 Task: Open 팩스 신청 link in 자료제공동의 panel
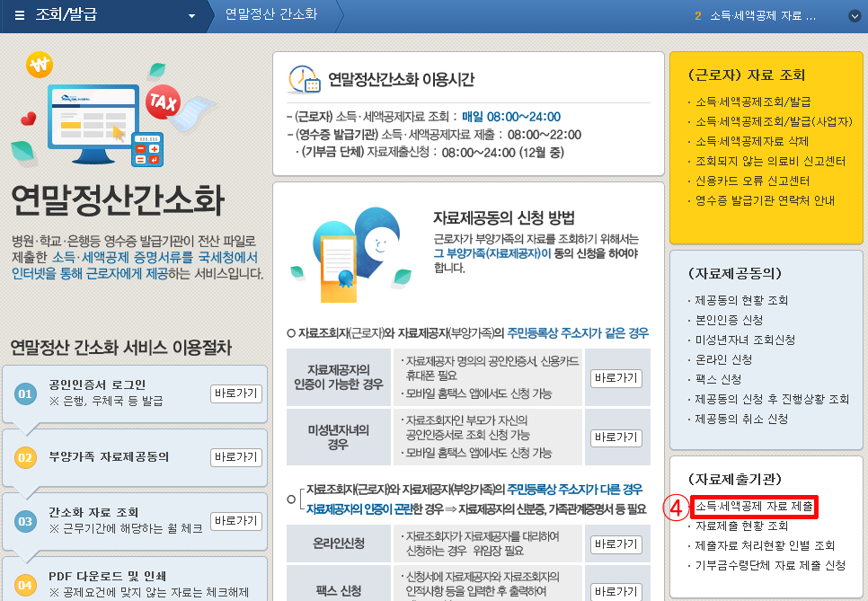coord(719,380)
